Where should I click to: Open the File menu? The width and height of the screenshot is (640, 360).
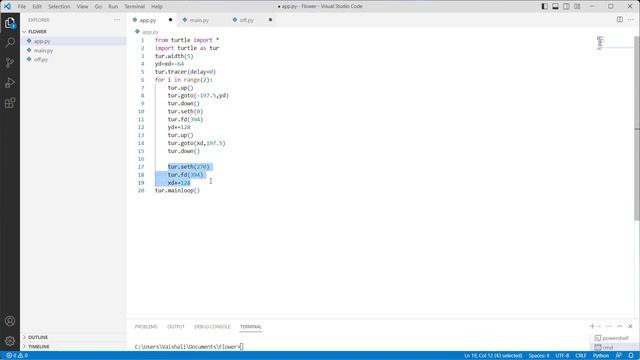(22, 7)
